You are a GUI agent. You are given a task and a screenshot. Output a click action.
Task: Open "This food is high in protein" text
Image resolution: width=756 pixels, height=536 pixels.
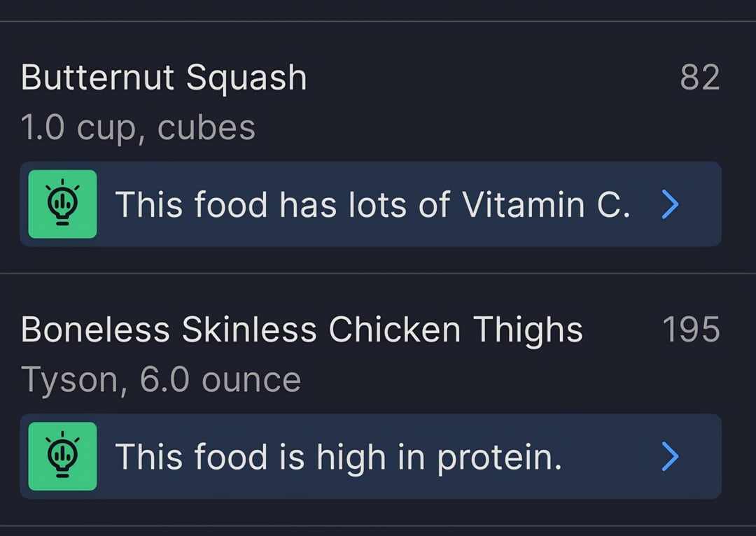338,457
